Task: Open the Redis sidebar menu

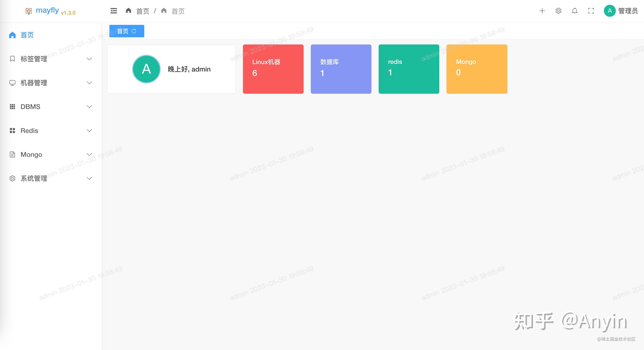Action: [x=51, y=131]
